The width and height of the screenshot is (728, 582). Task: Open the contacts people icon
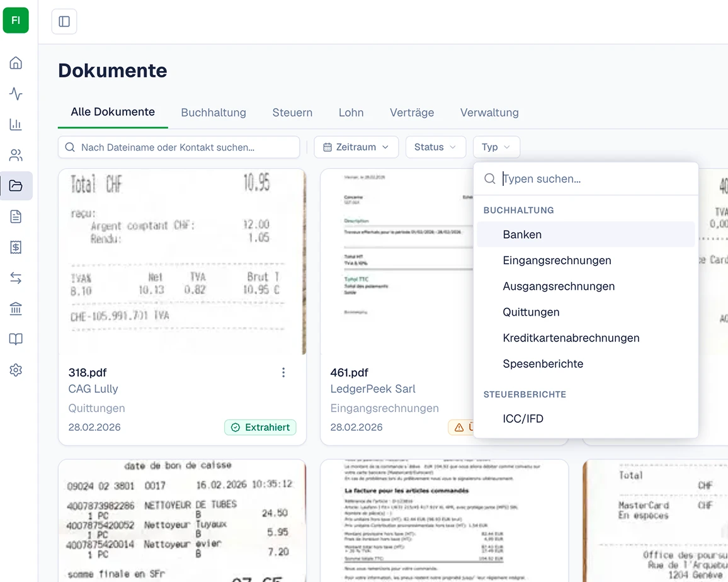[16, 155]
